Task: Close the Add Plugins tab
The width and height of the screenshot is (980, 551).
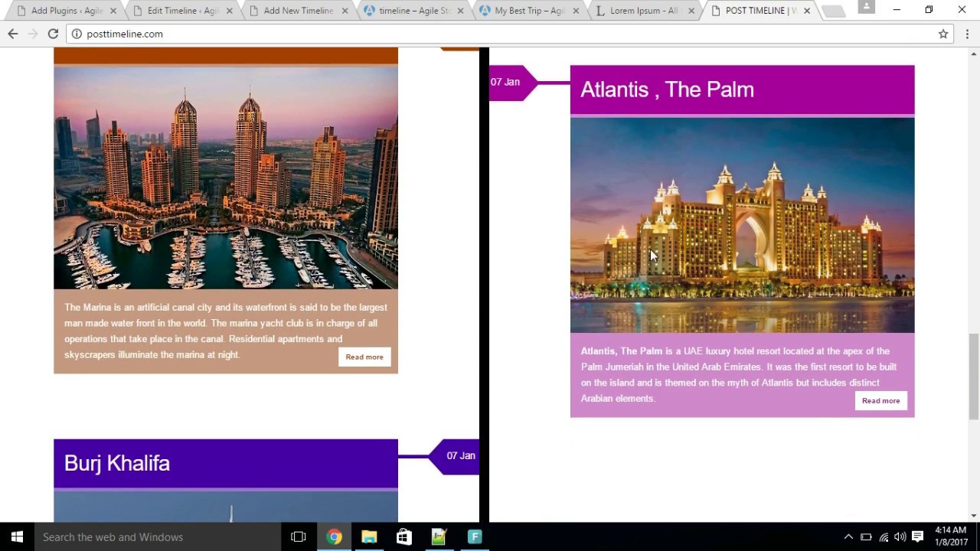Action: click(x=113, y=11)
